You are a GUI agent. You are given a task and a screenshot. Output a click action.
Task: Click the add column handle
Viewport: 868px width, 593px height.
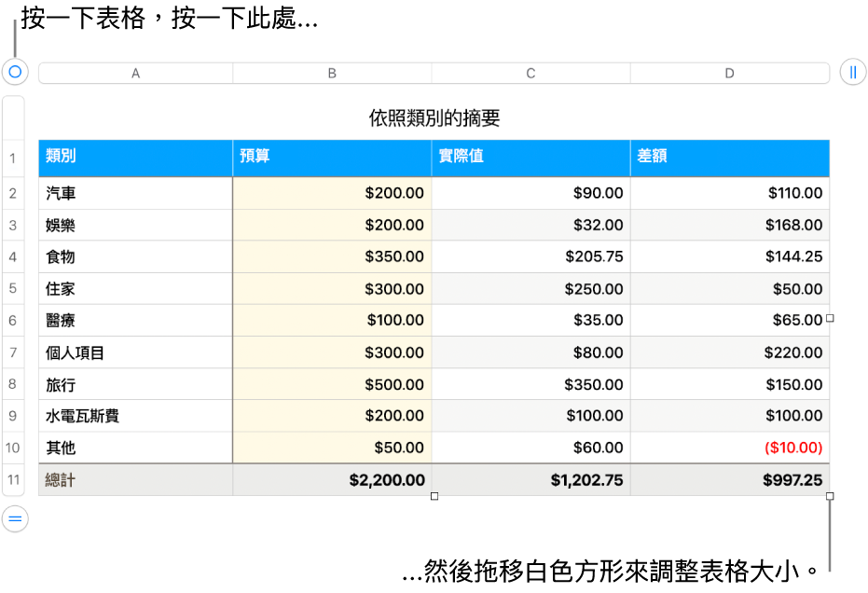click(x=853, y=72)
